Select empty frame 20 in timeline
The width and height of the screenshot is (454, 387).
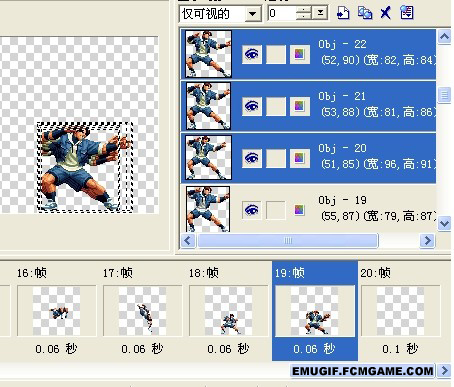(400, 311)
